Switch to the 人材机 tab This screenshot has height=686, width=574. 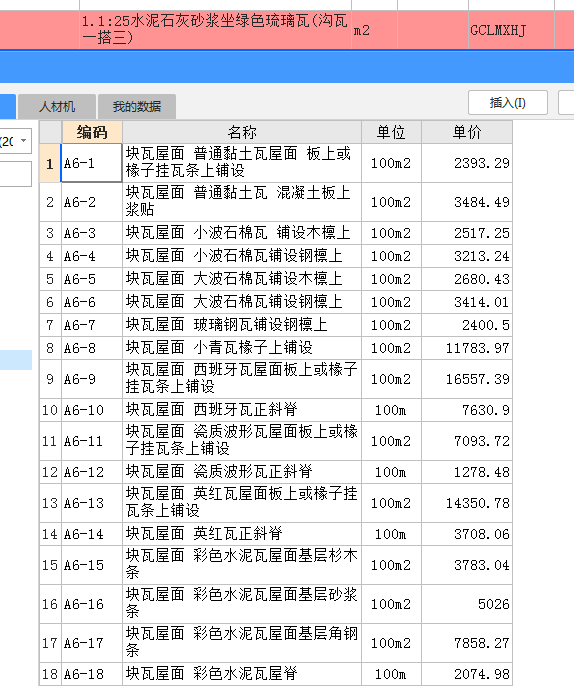point(57,106)
